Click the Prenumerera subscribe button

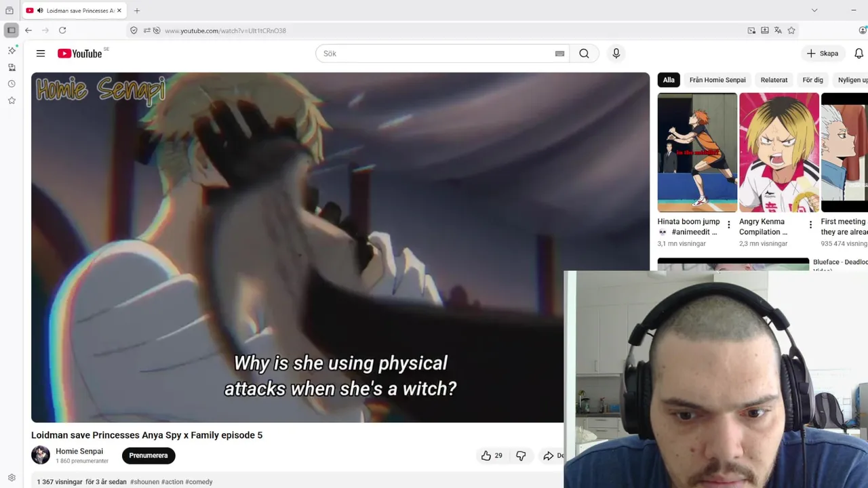(x=149, y=455)
